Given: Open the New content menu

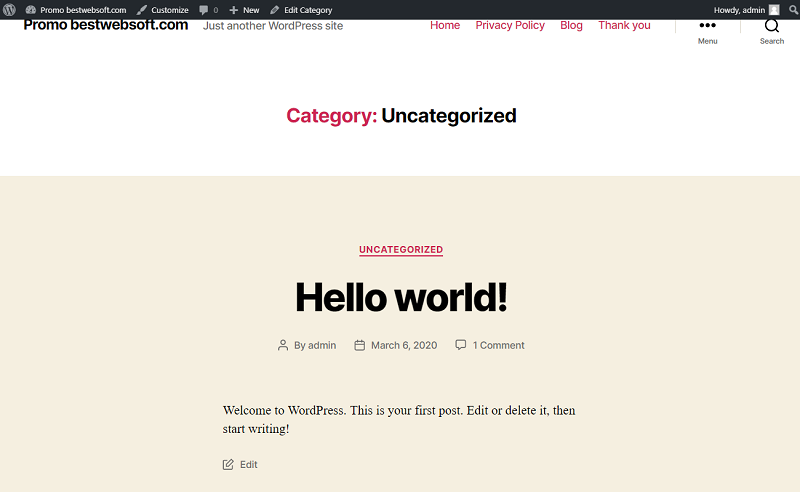Looking at the screenshot, I should (244, 10).
